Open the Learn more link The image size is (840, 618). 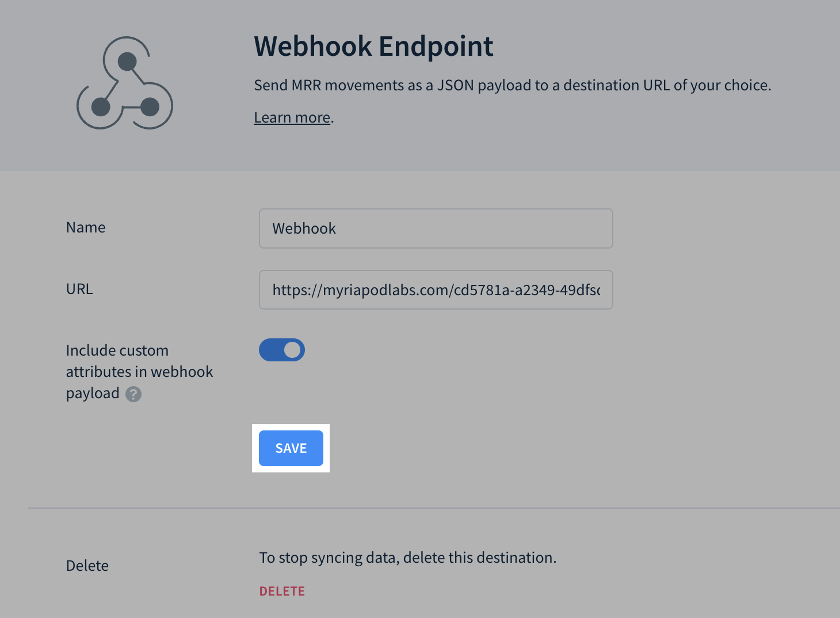coord(292,117)
